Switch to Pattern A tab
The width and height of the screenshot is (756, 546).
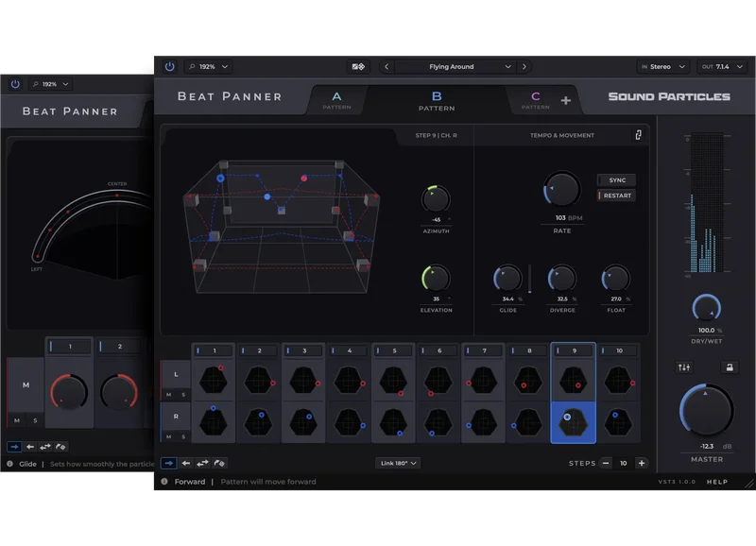point(336,100)
